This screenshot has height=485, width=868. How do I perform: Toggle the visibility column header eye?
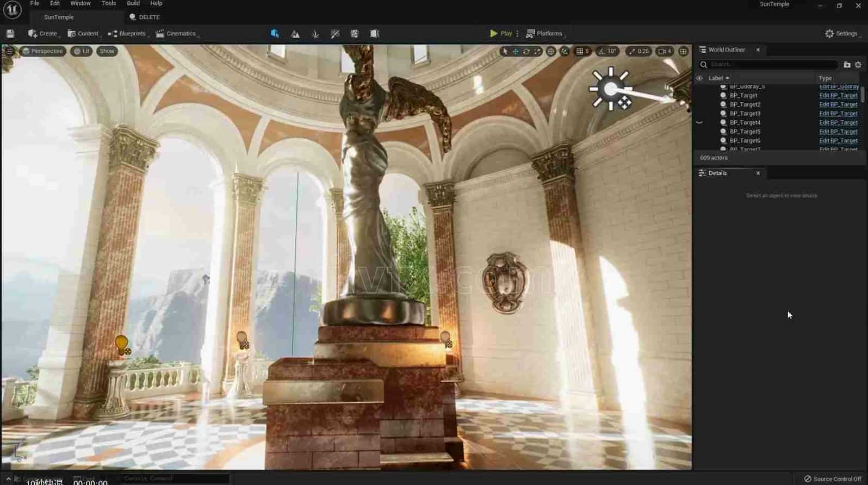click(699, 78)
